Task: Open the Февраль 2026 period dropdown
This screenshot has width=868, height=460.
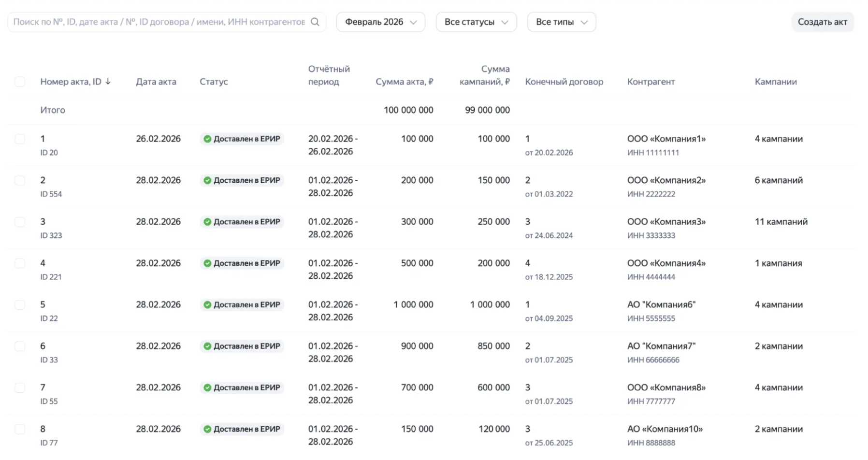Action: [x=375, y=22]
